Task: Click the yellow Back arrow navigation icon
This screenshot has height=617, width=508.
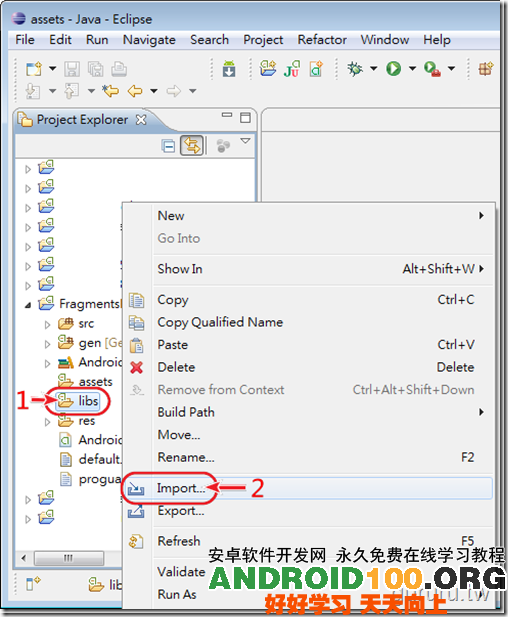Action: (135, 91)
